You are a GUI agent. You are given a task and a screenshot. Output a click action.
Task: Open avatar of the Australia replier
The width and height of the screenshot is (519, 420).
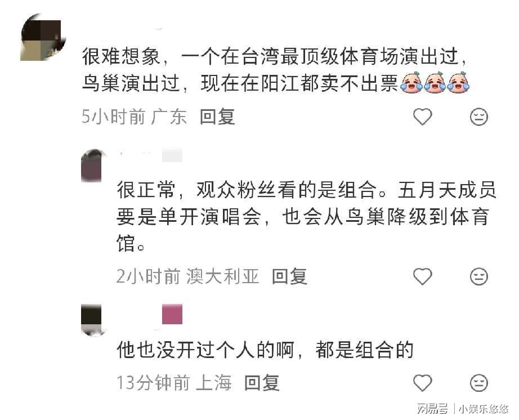(x=92, y=166)
